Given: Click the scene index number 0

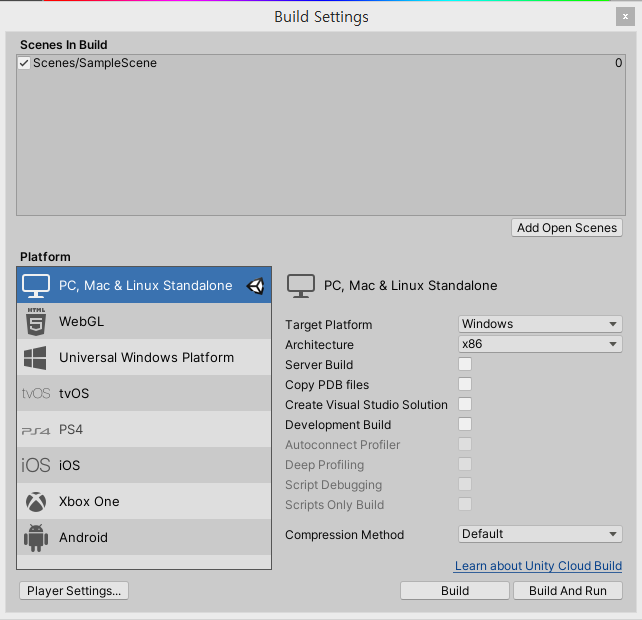Looking at the screenshot, I should click(x=618, y=63).
